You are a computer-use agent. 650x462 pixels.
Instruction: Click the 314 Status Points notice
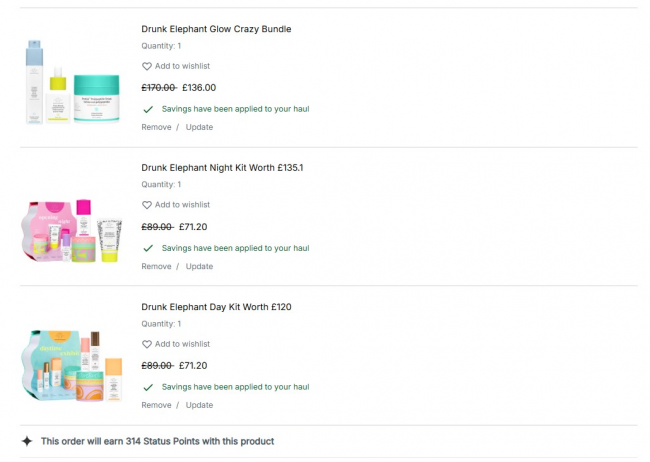click(x=157, y=441)
